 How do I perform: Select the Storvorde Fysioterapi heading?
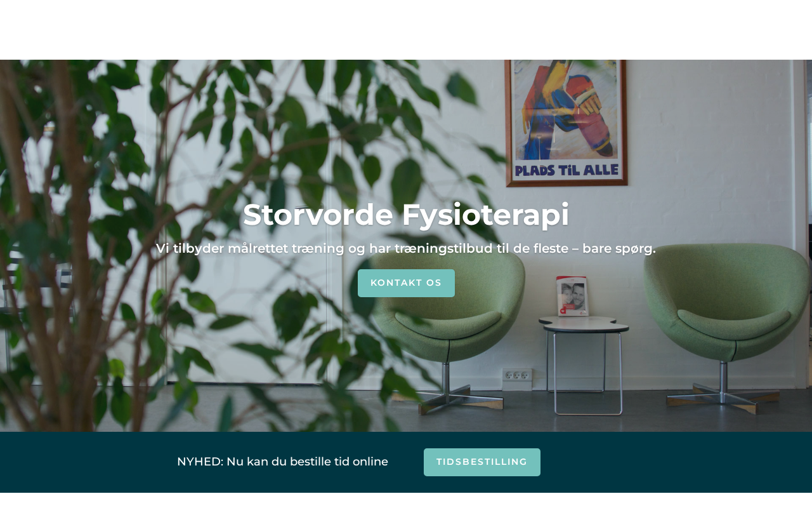pyautogui.click(x=406, y=215)
